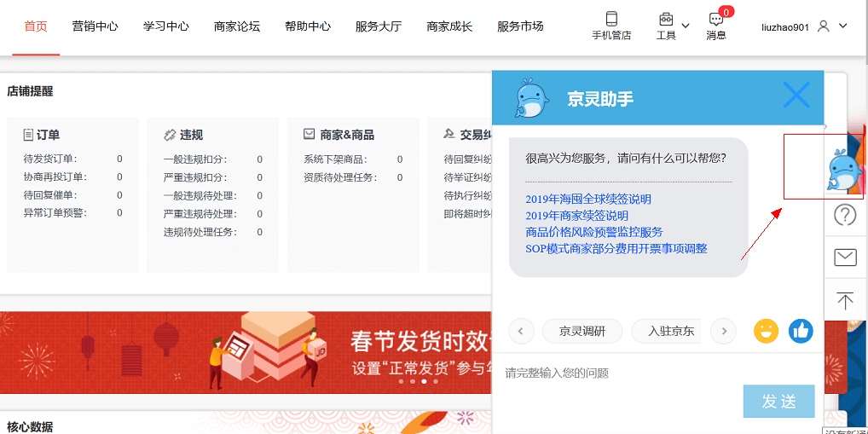Show next quick-reply topics arrow

pyautogui.click(x=724, y=332)
